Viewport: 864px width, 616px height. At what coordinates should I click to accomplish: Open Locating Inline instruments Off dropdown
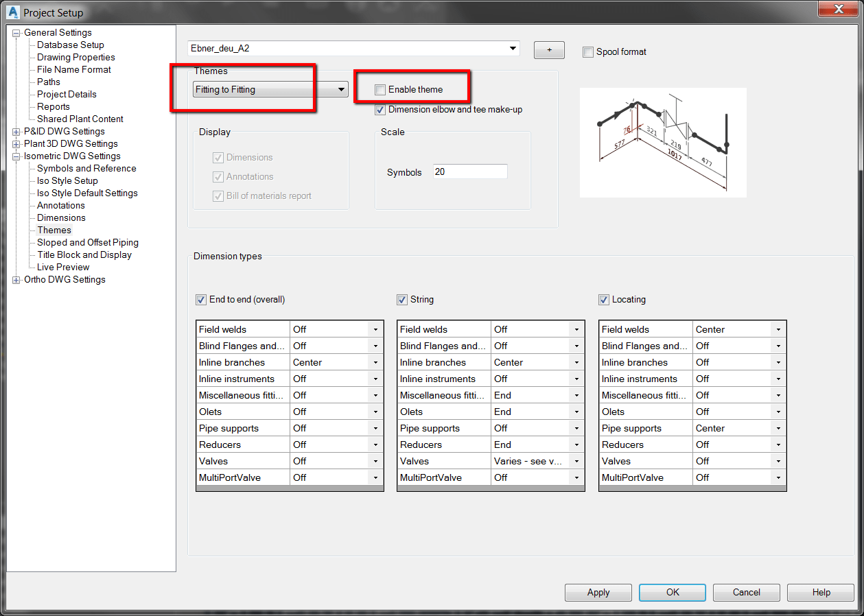pos(778,379)
